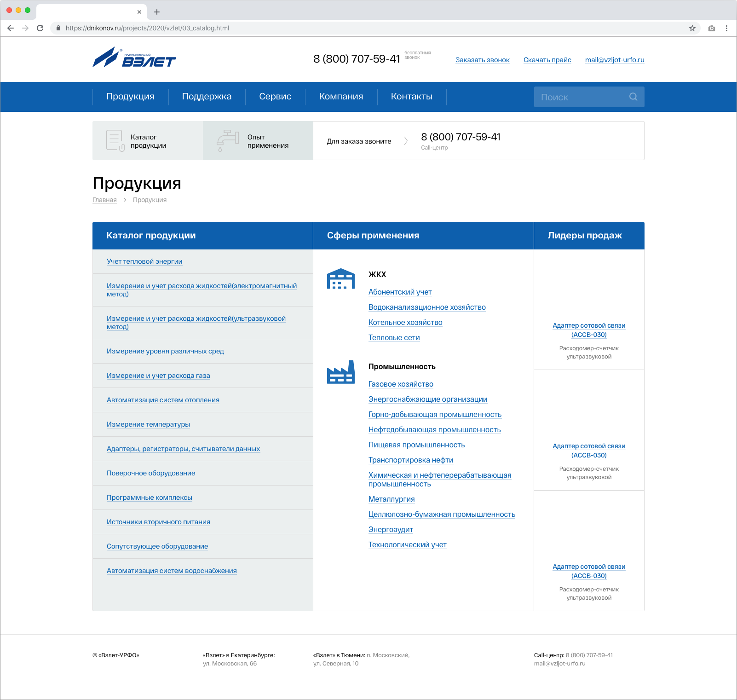Click the water faucet icon
737x700 pixels.
click(227, 141)
